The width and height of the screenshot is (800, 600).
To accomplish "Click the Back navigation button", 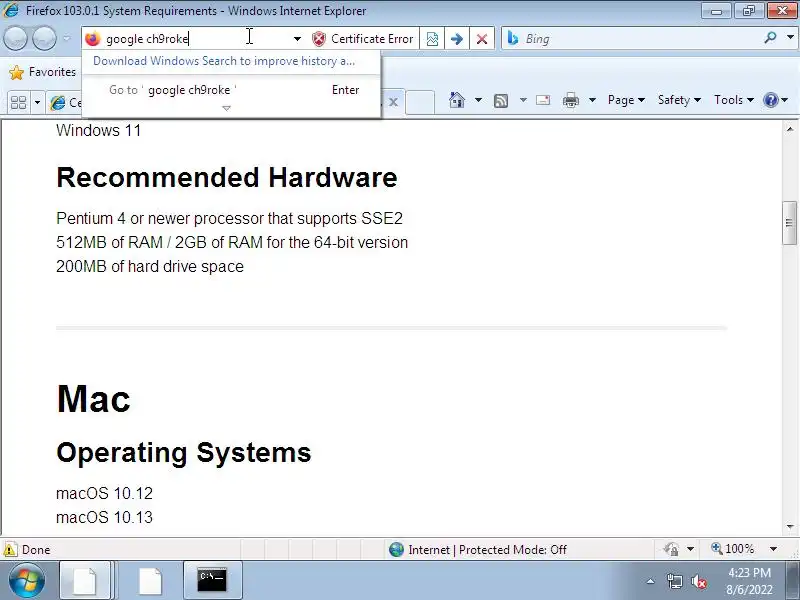I will click(15, 38).
